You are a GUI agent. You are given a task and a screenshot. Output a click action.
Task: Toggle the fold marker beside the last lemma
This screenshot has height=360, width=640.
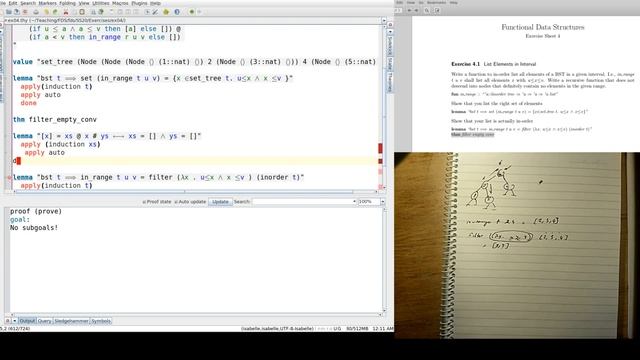pos(9,177)
